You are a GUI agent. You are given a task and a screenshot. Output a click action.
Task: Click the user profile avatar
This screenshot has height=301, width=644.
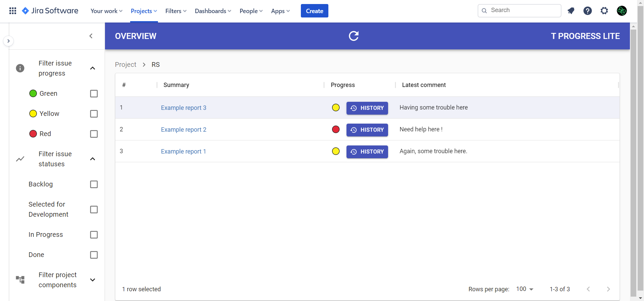pyautogui.click(x=622, y=11)
